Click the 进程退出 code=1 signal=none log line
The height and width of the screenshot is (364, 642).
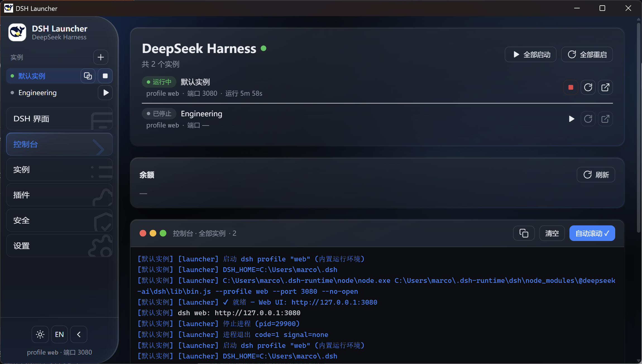tap(233, 334)
